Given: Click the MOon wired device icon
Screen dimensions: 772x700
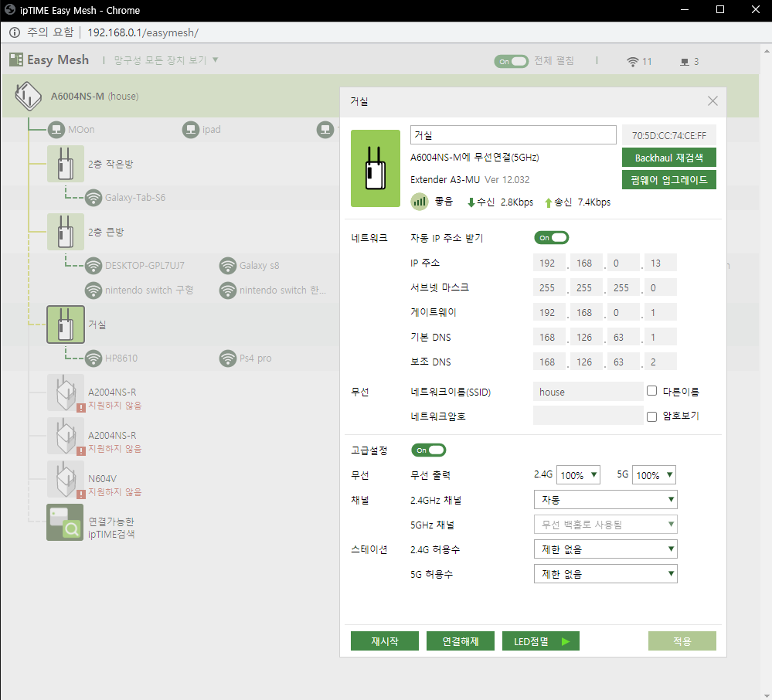Looking at the screenshot, I should (56, 130).
